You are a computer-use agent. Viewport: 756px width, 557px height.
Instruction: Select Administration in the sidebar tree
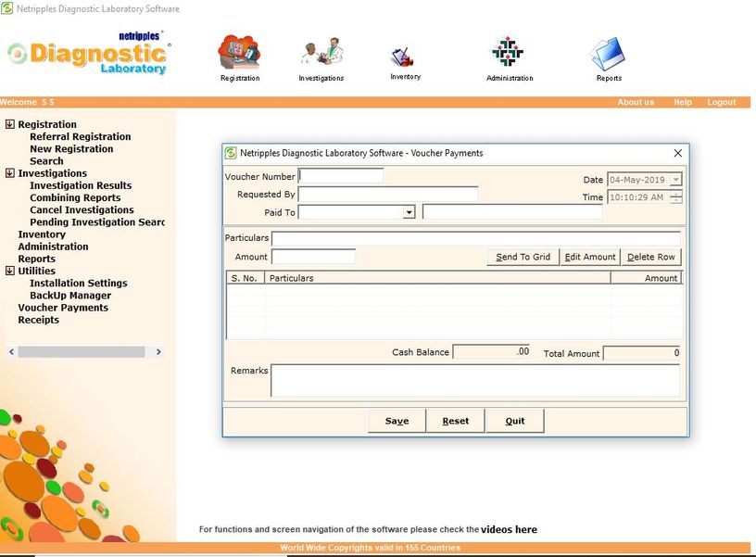(x=53, y=247)
